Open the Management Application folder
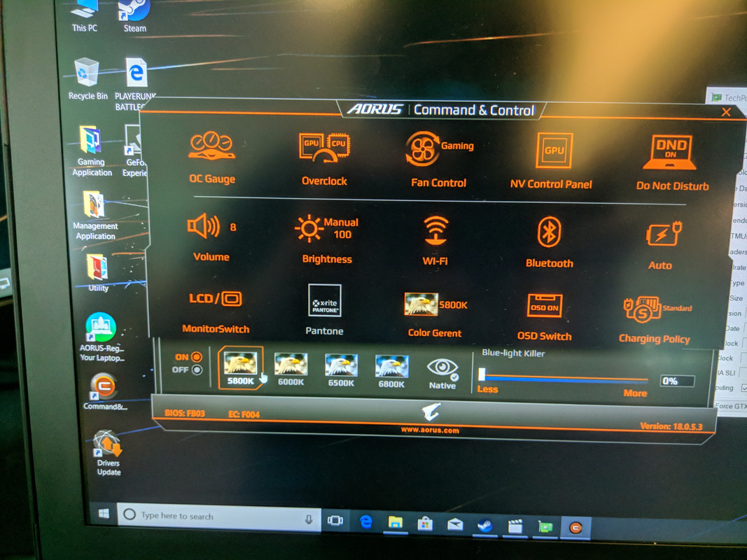The width and height of the screenshot is (747, 560). tap(95, 215)
